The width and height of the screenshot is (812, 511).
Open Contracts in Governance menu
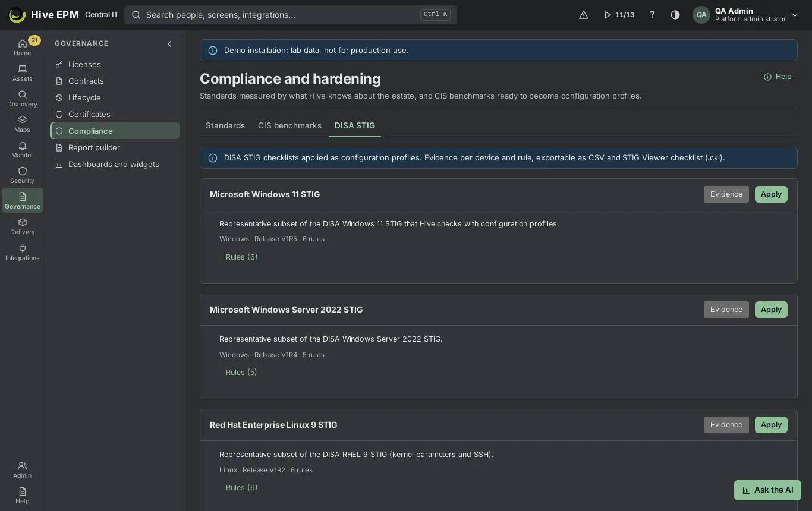[115, 81]
